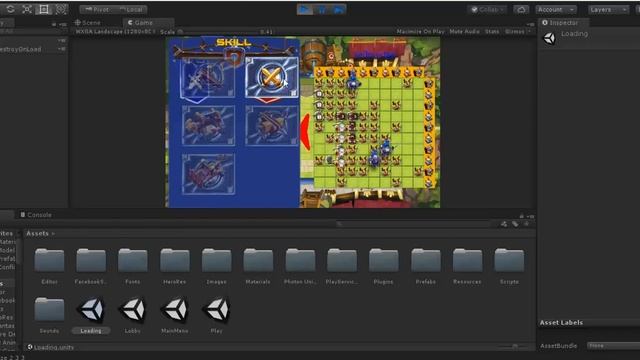Open the Account dropdown
640x360 pixels.
click(556, 9)
